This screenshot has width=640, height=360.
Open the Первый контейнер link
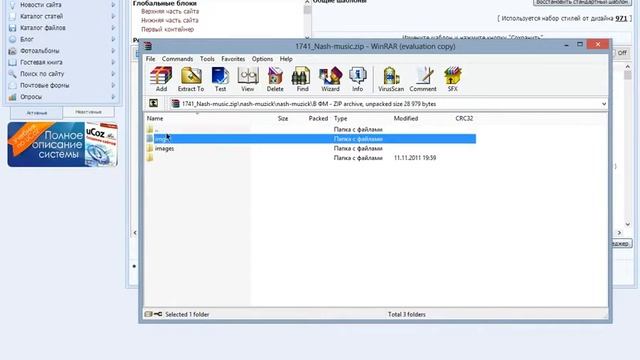pos(167,29)
